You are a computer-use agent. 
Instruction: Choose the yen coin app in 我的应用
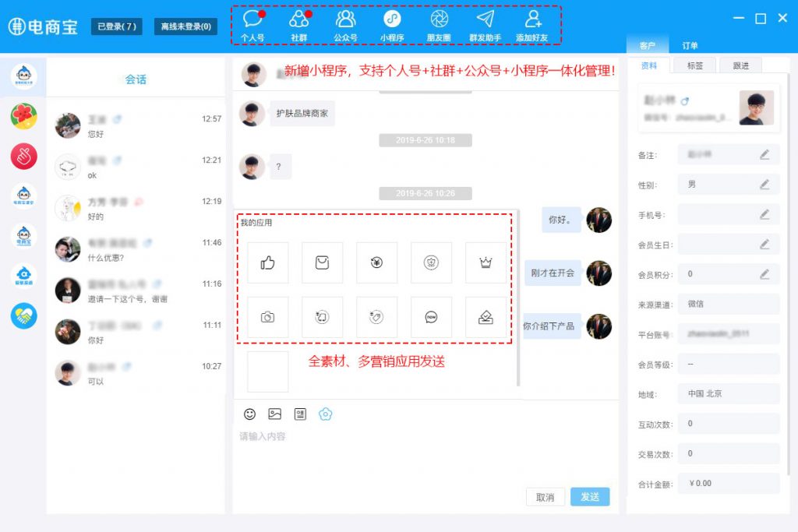pos(376,262)
